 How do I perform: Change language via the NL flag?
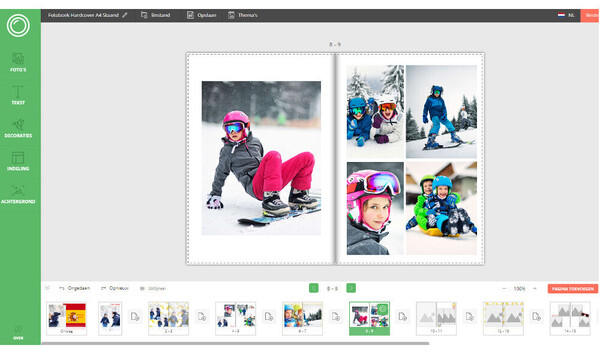coord(566,15)
